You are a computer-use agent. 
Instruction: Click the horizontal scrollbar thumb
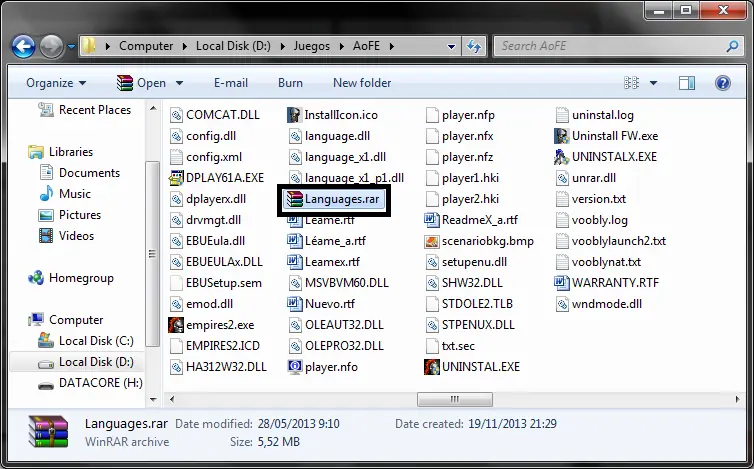click(x=455, y=399)
